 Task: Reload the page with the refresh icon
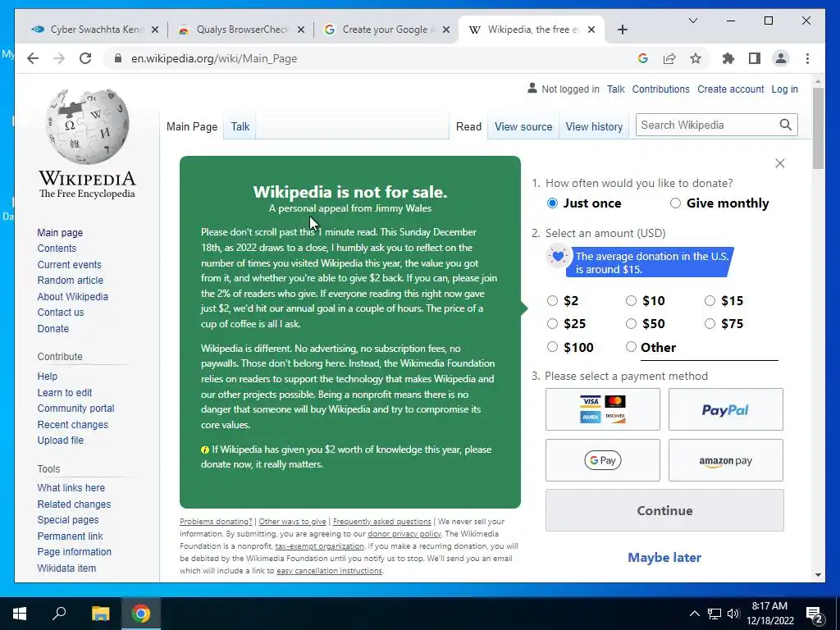(85, 58)
